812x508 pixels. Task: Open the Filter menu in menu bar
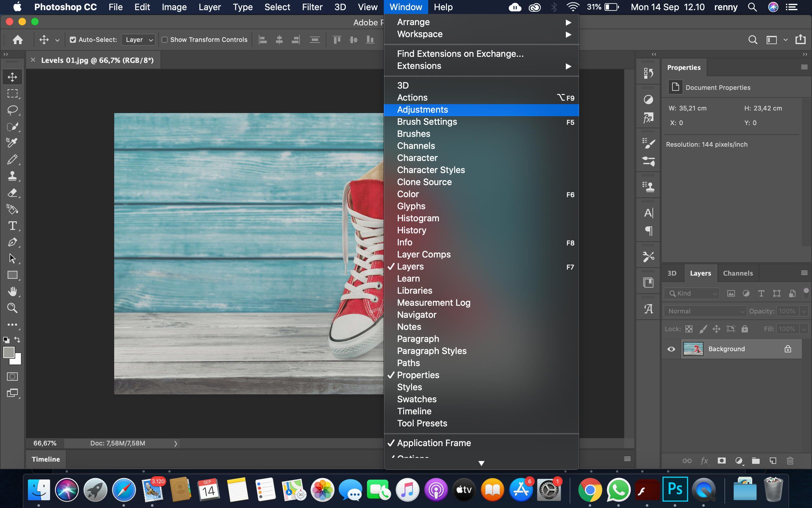(x=312, y=7)
